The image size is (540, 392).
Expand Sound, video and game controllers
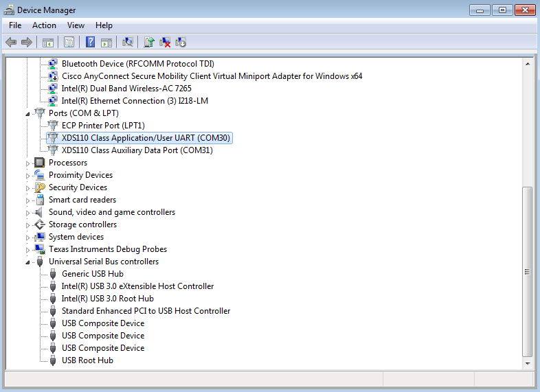(27, 213)
